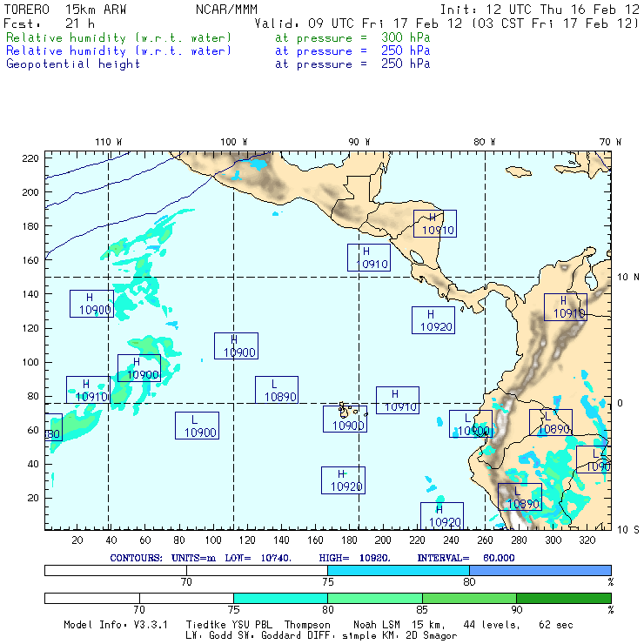644x644 pixels.
Task: Click the '70 W' longitude label
Action: pyautogui.click(x=610, y=142)
